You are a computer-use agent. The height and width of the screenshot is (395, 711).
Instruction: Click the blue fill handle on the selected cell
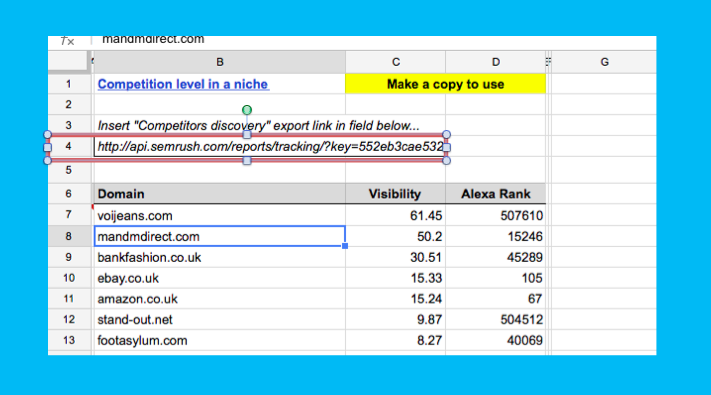tap(345, 246)
